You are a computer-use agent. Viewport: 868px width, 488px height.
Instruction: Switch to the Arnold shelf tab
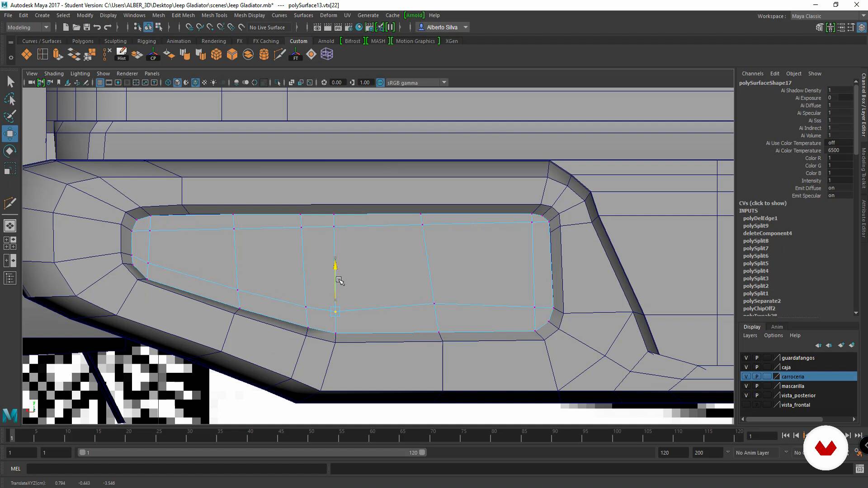(x=326, y=41)
